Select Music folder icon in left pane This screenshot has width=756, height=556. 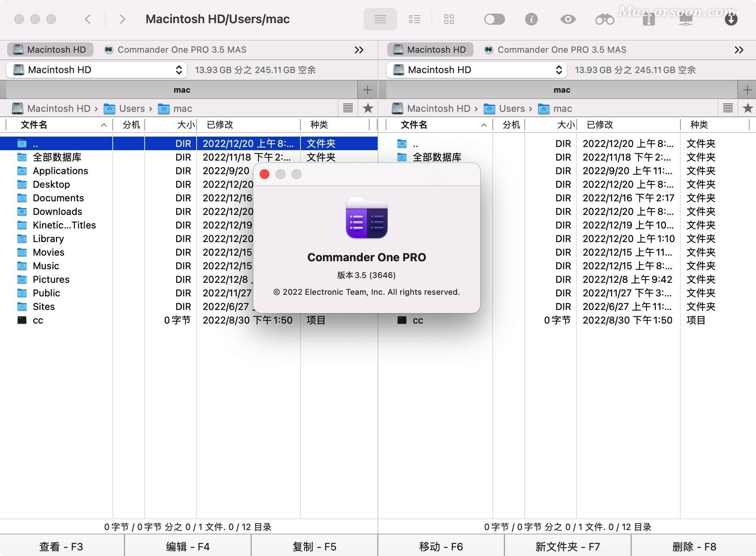tap(22, 266)
